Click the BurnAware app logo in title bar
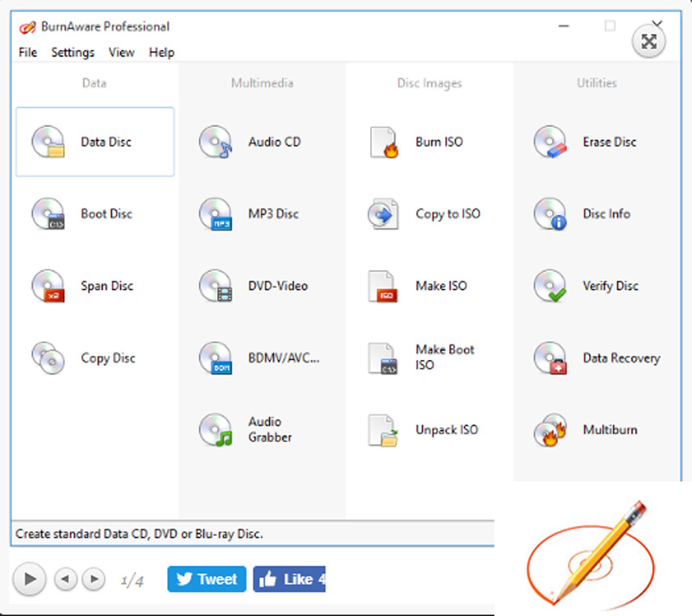Viewport: 692px width, 616px height. [28, 28]
